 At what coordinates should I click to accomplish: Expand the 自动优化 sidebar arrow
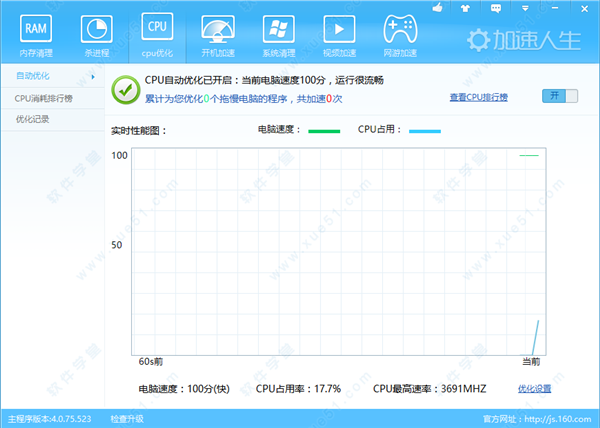[93, 76]
